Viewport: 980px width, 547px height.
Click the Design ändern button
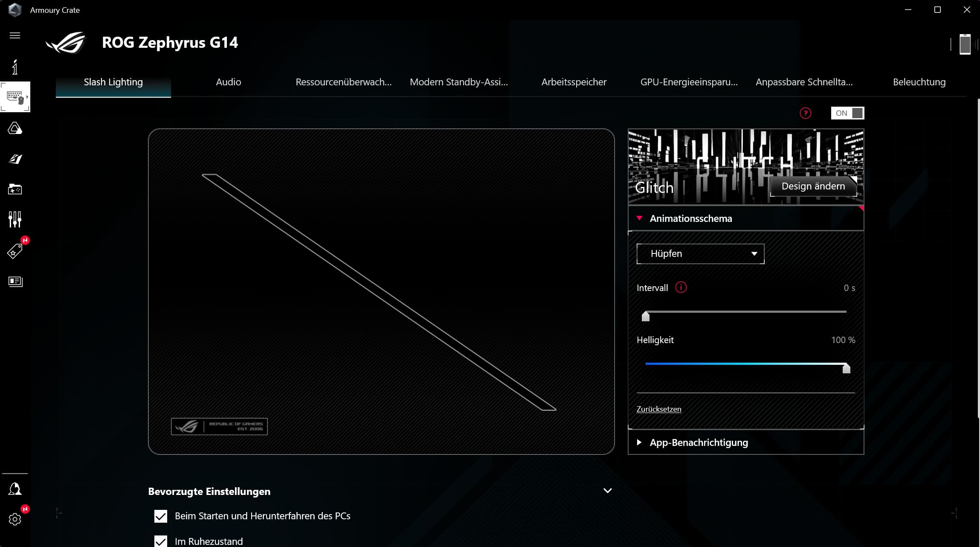[x=813, y=186]
